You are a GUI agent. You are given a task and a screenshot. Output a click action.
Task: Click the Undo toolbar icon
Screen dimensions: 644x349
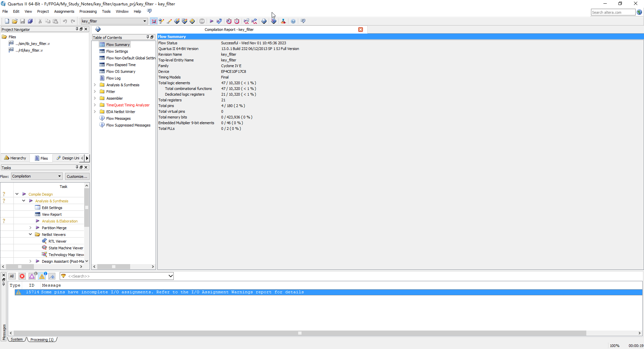(x=65, y=21)
